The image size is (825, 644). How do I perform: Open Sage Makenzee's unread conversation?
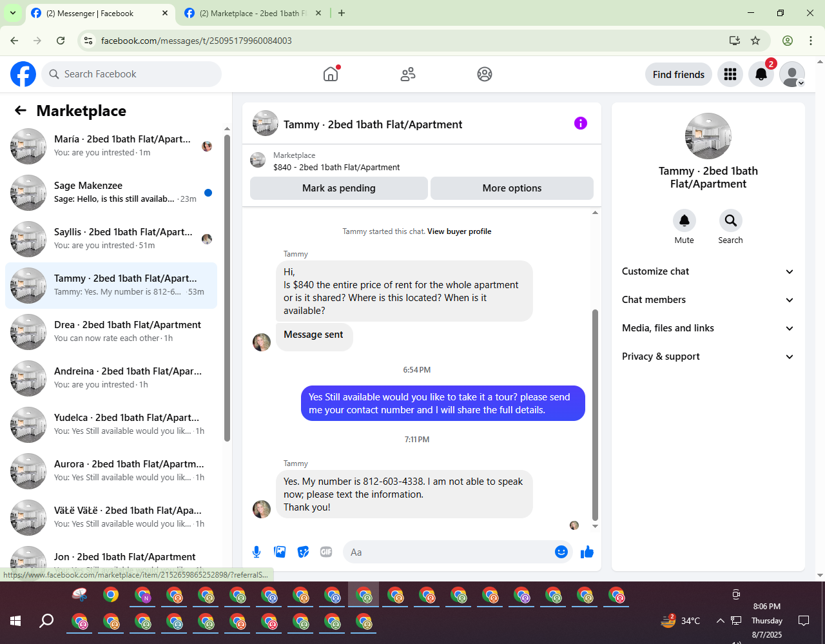[112, 193]
